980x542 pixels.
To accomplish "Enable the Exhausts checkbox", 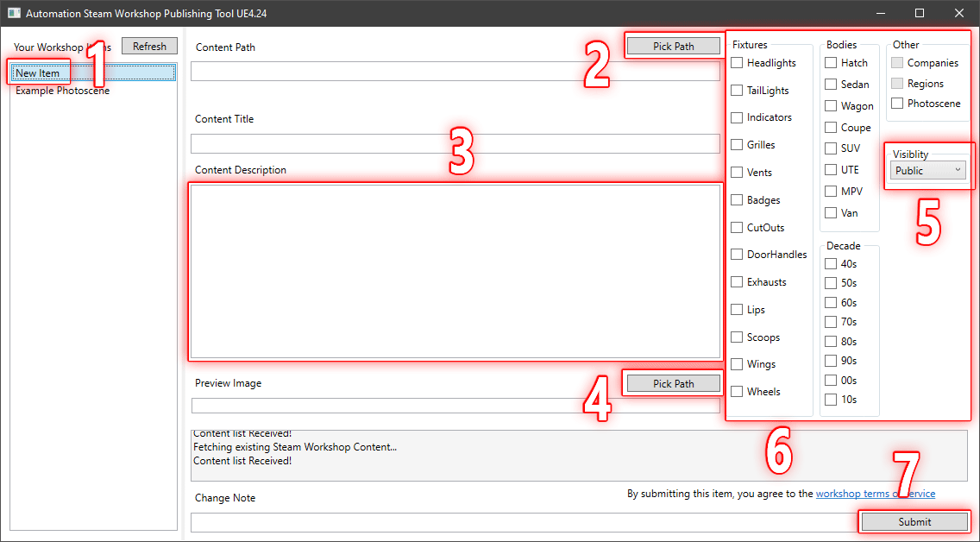I will (737, 282).
